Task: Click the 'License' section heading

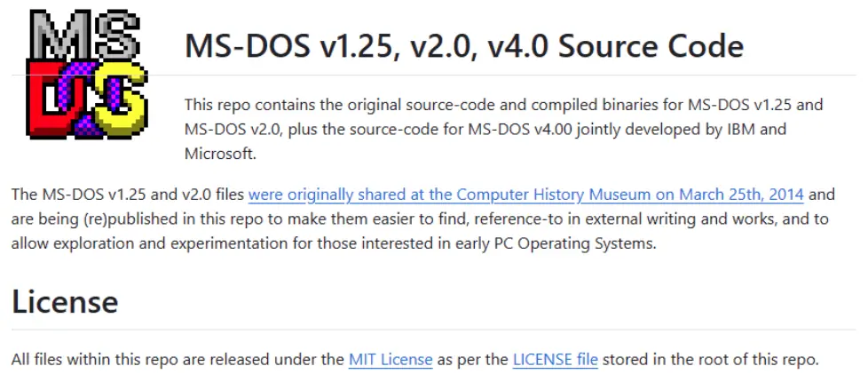Action: click(65, 302)
